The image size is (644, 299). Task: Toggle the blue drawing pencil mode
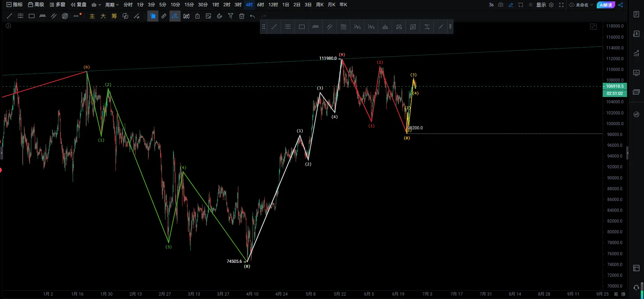click(511, 5)
